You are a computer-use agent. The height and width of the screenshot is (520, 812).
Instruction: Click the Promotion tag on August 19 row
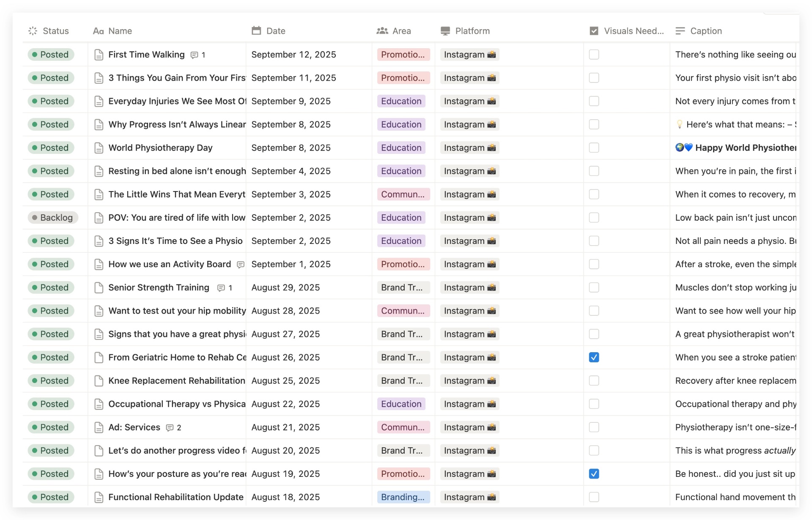click(x=403, y=473)
